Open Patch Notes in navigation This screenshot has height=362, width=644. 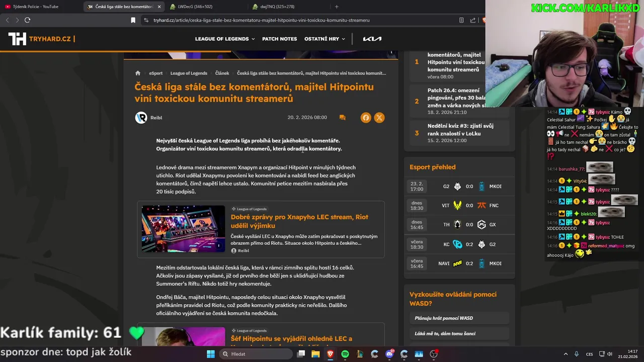click(279, 39)
